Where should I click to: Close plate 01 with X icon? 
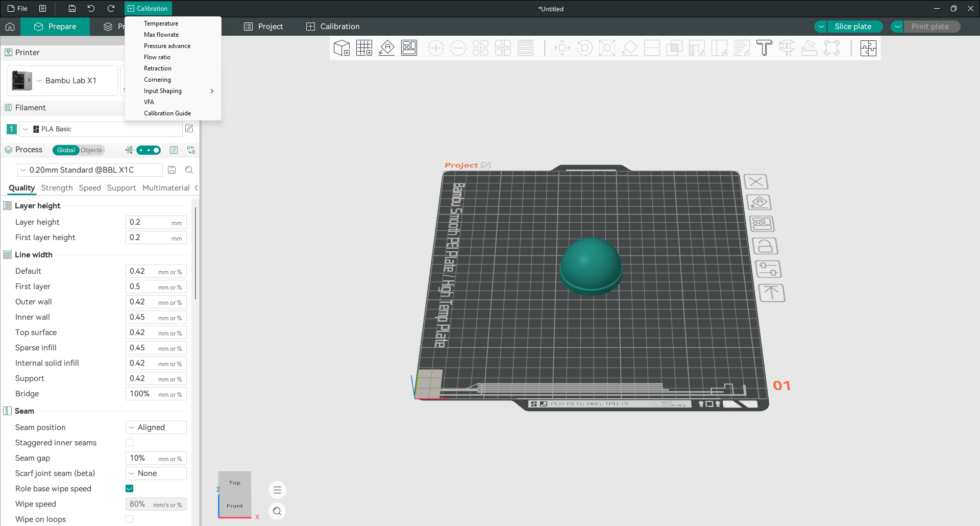(x=756, y=181)
